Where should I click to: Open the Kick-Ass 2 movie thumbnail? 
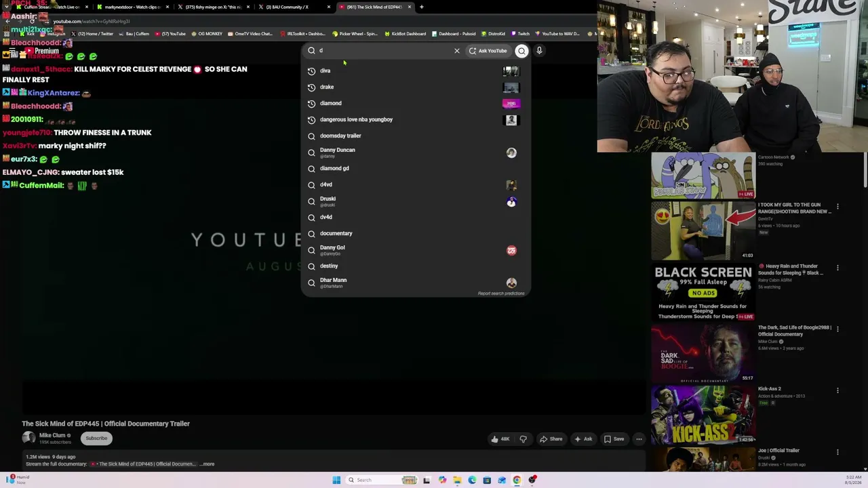point(703,415)
